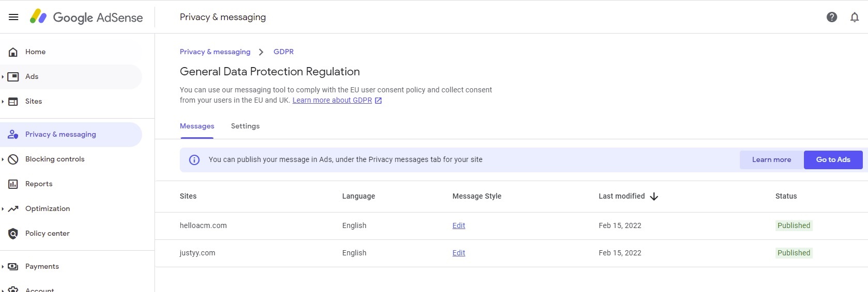This screenshot has width=868, height=292.
Task: Click the Home house icon
Action: point(13,52)
